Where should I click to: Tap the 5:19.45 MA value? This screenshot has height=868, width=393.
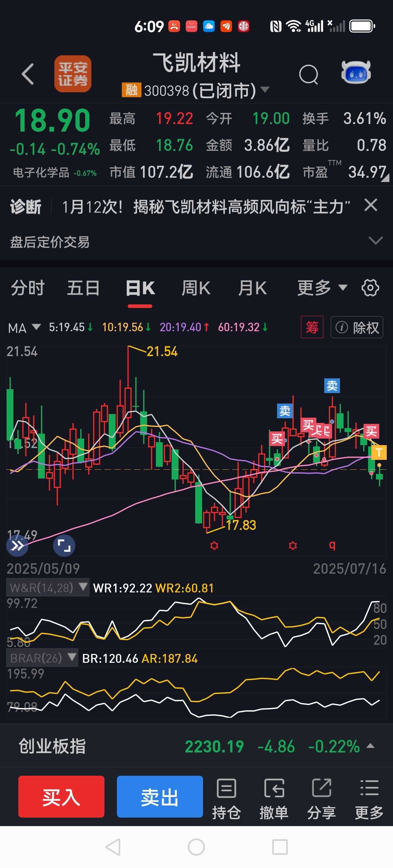pyautogui.click(x=67, y=327)
